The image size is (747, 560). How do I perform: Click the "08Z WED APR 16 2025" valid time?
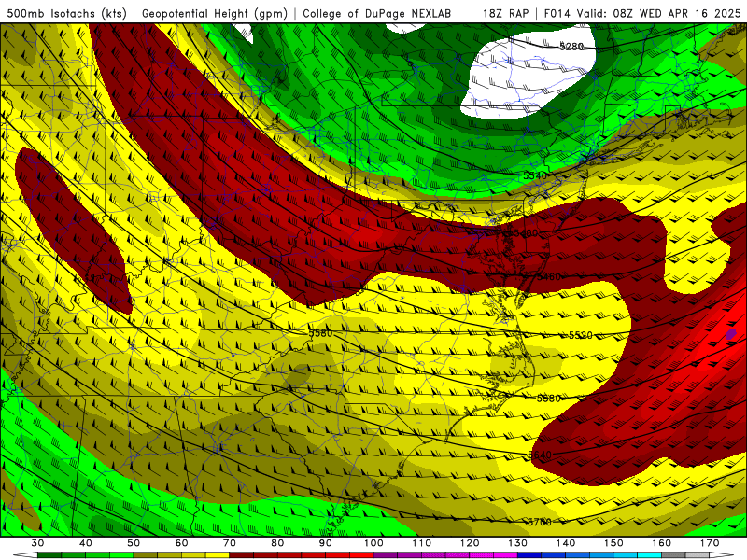[x=677, y=14]
